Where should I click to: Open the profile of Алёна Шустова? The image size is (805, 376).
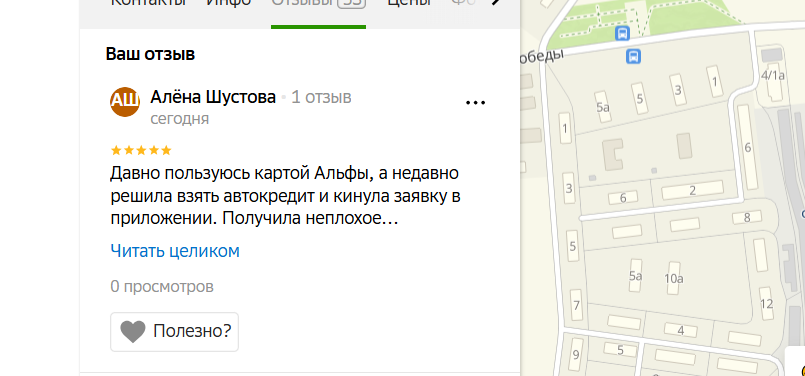(x=213, y=97)
